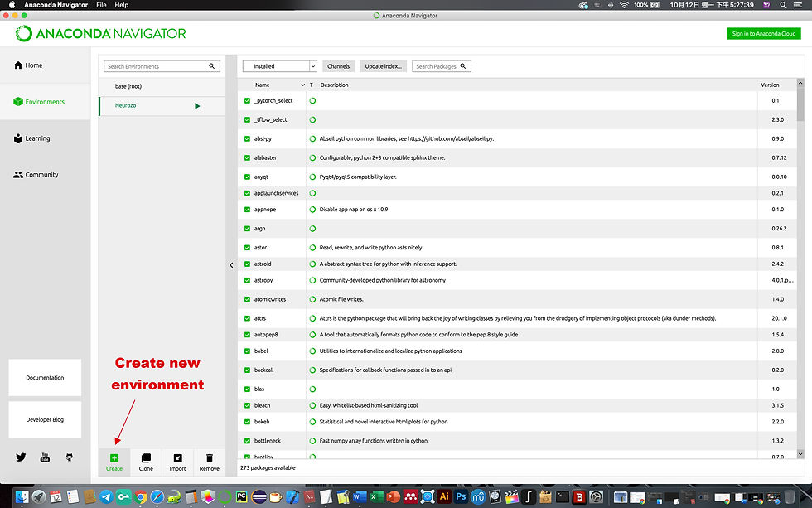The height and width of the screenshot is (508, 812).
Task: Toggle the bleach package checkbox
Action: click(247, 405)
